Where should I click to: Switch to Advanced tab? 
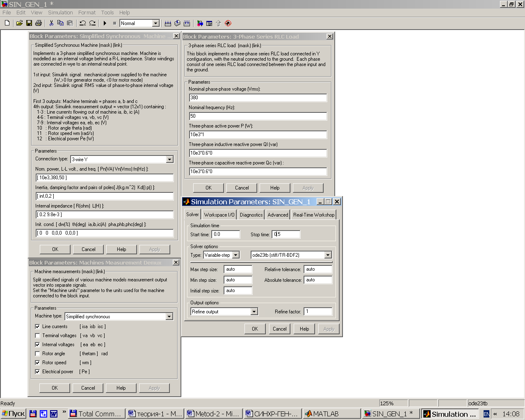point(278,215)
